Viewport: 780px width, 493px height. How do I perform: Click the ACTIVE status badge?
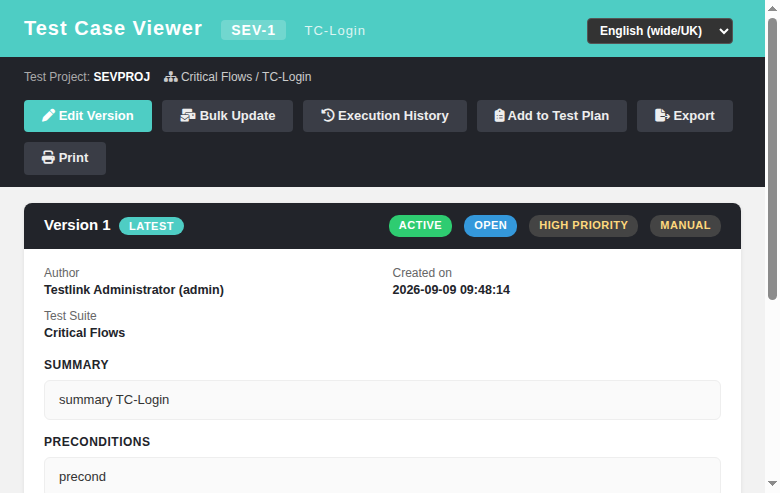click(x=420, y=225)
